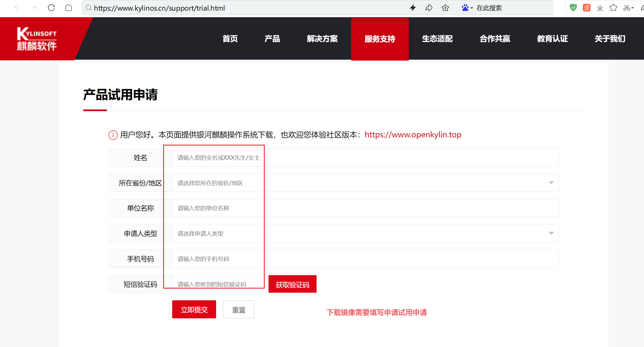The height and width of the screenshot is (347, 644).
Task: Bookmark page with the star icon
Action: tap(445, 8)
